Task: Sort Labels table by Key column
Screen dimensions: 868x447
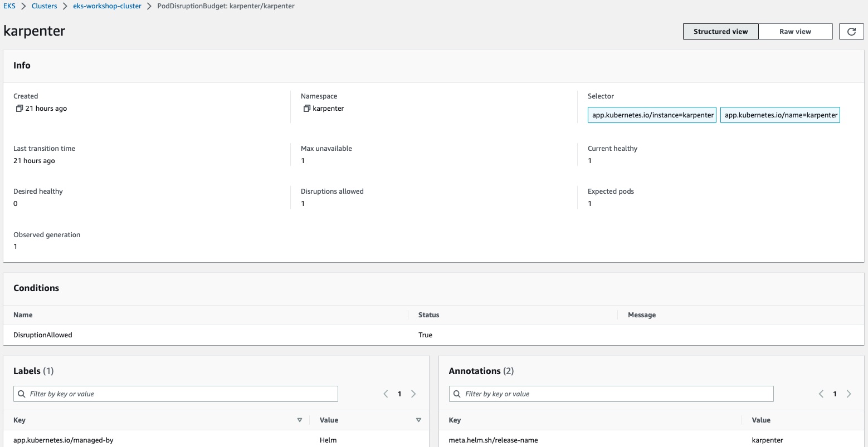Action: tap(300, 420)
